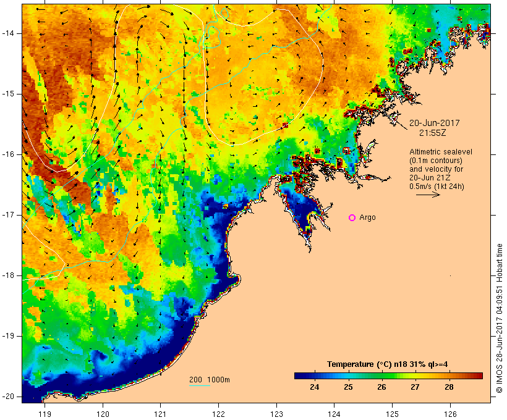Click the 'Argo' label text
The width and height of the screenshot is (507, 420).
pos(368,217)
